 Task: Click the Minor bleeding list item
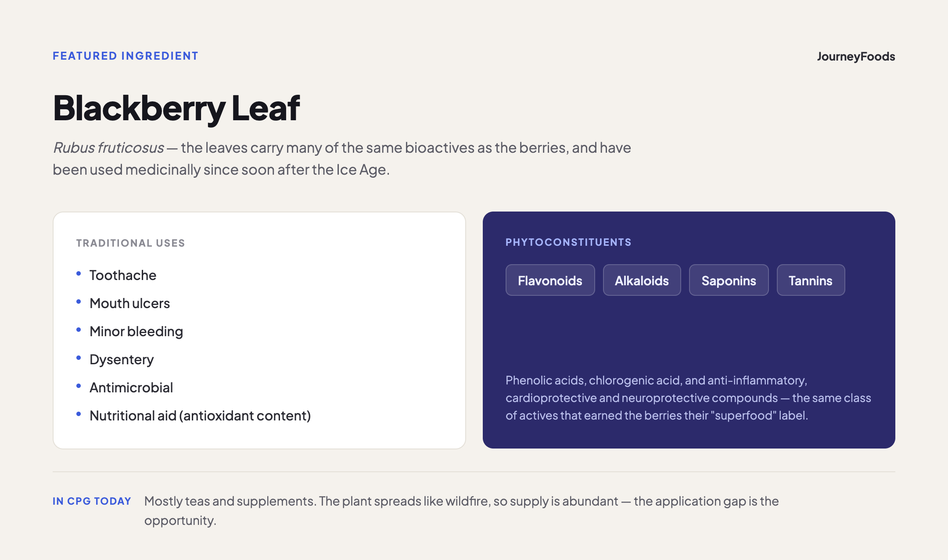click(x=136, y=331)
